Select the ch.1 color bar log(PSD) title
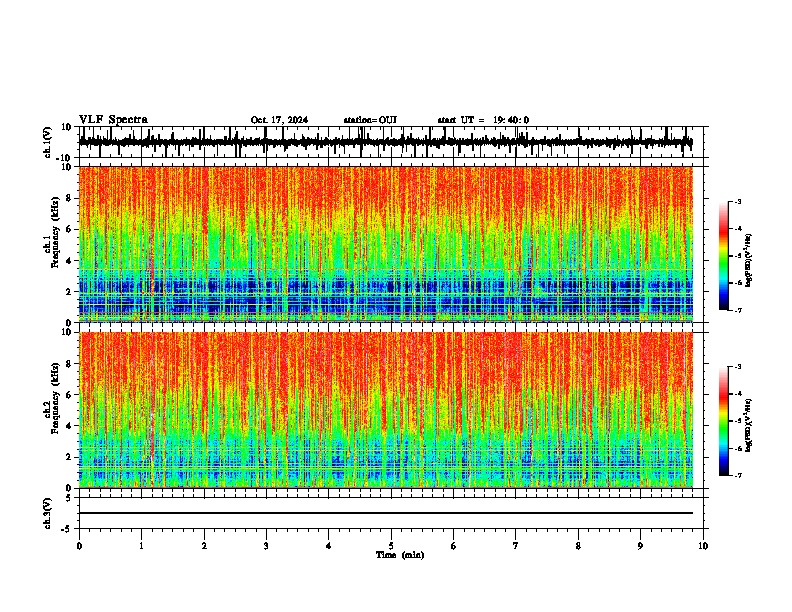The height and width of the screenshot is (612, 792). pos(749,260)
